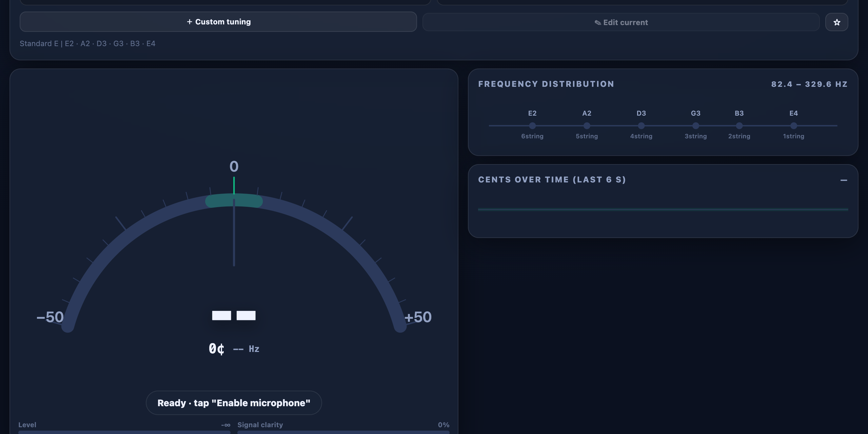
Task: Select the A2 5string marker
Action: click(587, 125)
